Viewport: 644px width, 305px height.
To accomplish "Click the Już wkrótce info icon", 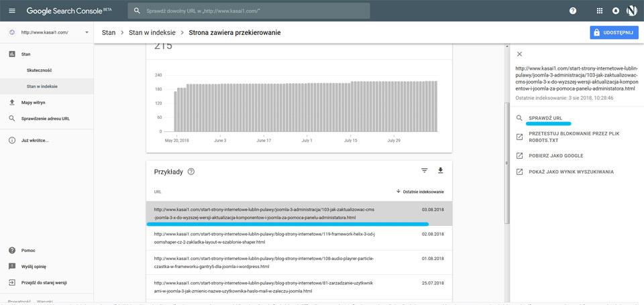I will pos(12,140).
